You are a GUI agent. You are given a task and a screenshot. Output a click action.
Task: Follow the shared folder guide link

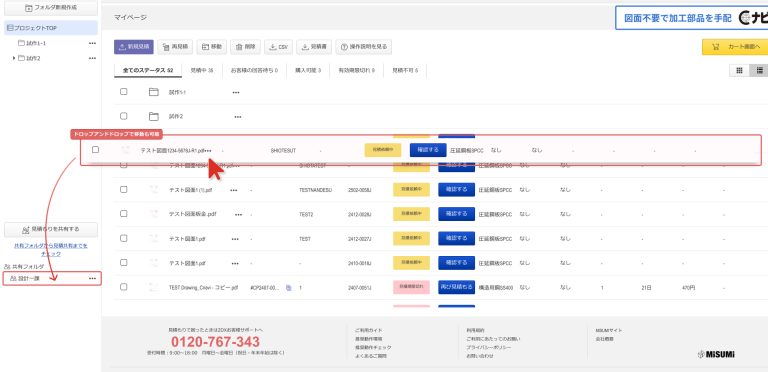pyautogui.click(x=51, y=250)
